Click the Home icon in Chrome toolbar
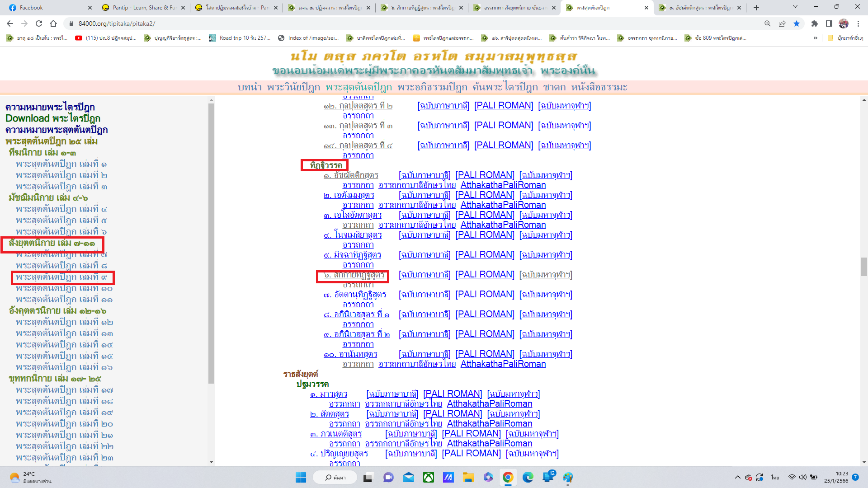868x488 pixels. [x=53, y=23]
